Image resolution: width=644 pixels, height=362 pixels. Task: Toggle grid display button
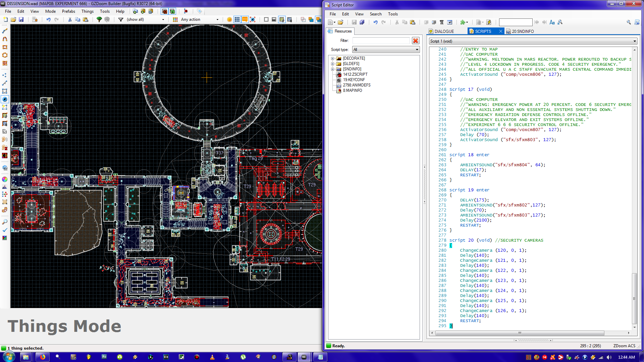tap(237, 19)
